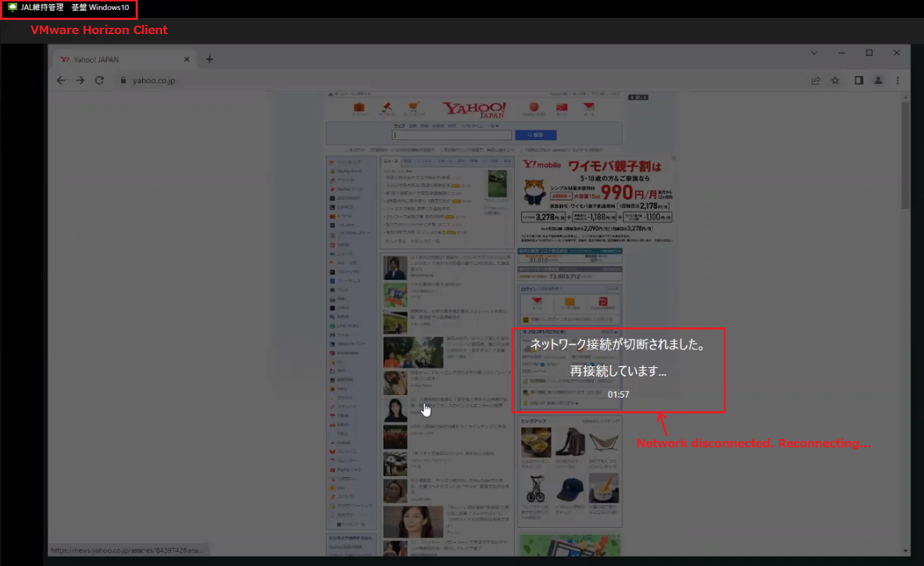Select the ウェブ search category

pos(398,126)
